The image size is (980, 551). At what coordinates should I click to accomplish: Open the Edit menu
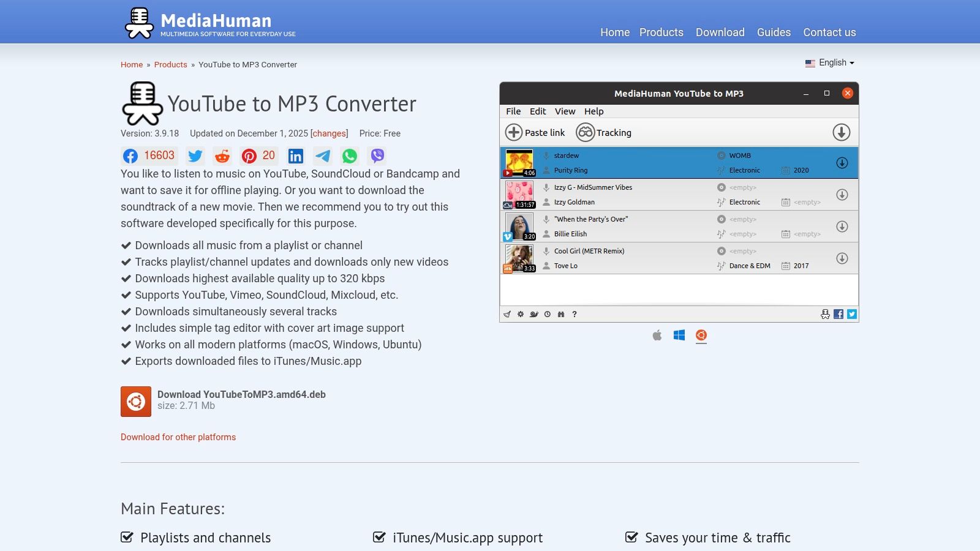coord(538,111)
